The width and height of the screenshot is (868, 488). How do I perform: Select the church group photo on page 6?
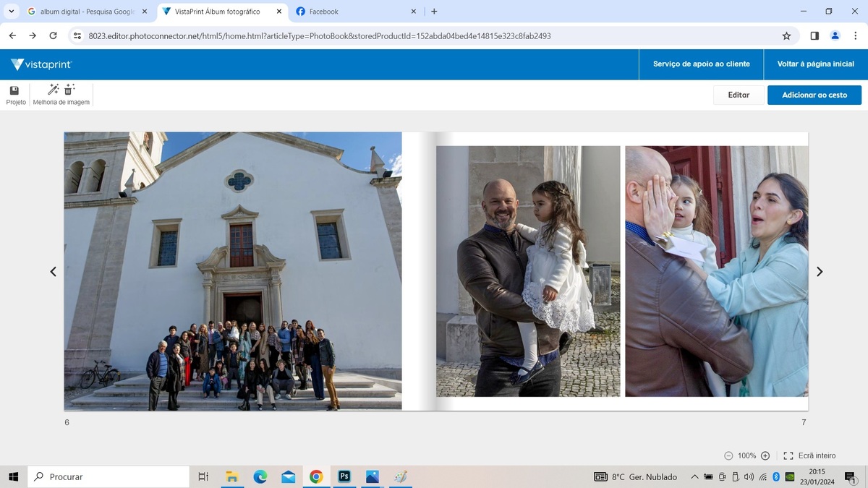(233, 271)
